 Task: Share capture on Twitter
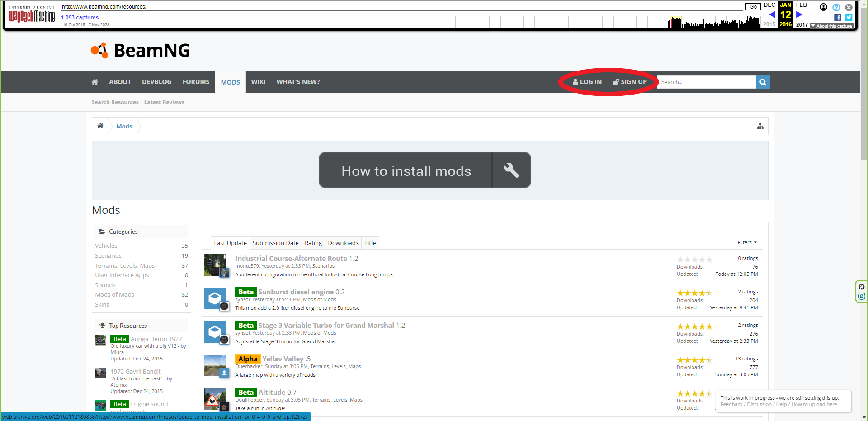click(849, 17)
